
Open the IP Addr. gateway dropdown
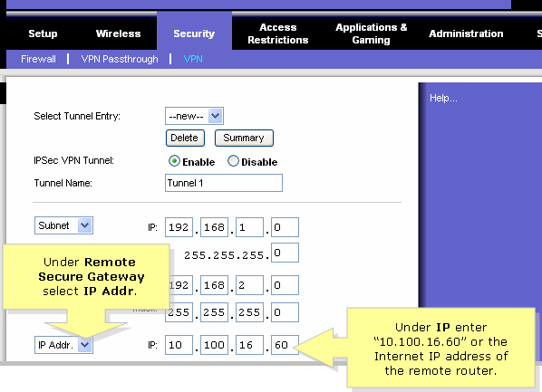pos(63,345)
